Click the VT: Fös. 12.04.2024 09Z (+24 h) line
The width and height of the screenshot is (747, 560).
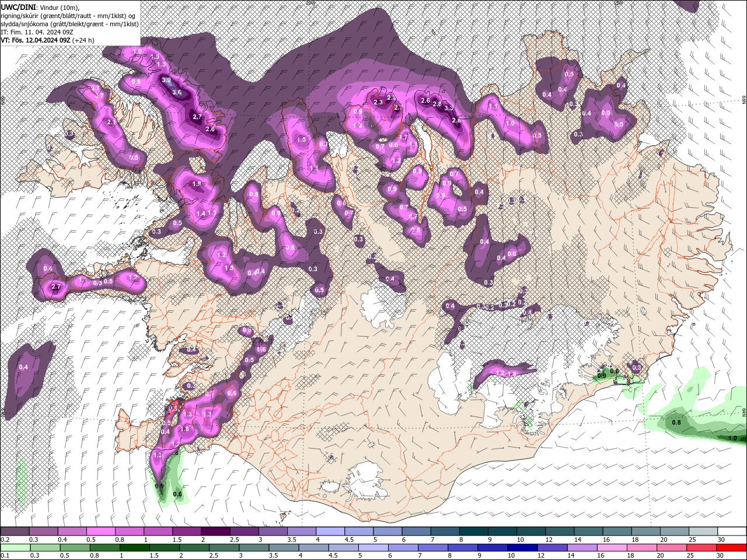click(48, 40)
